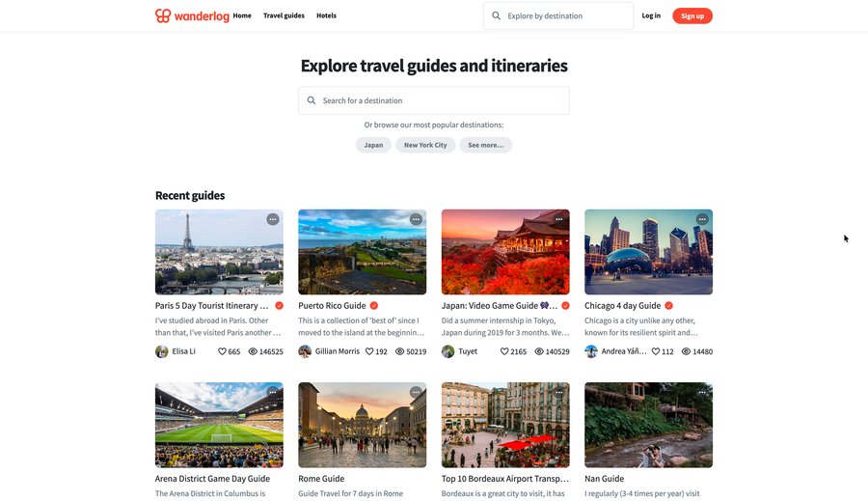Click magnifier icon in top Explore search
This screenshot has height=501, width=868.
[x=497, y=16]
